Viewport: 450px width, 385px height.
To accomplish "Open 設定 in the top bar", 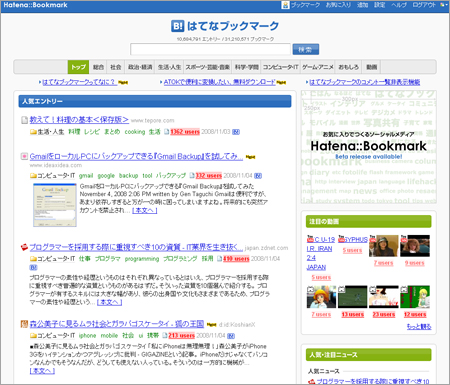I will point(379,5).
